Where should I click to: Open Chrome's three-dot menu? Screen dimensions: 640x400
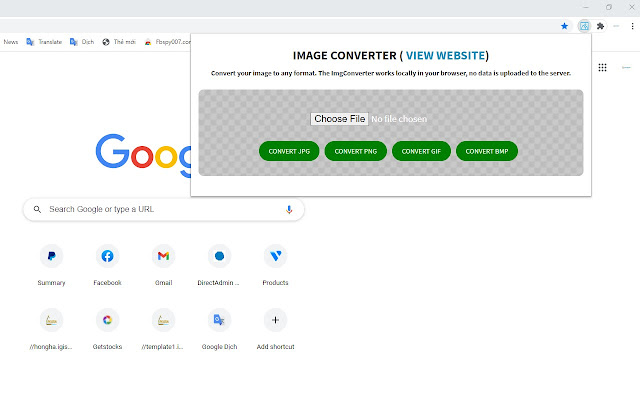[x=632, y=26]
